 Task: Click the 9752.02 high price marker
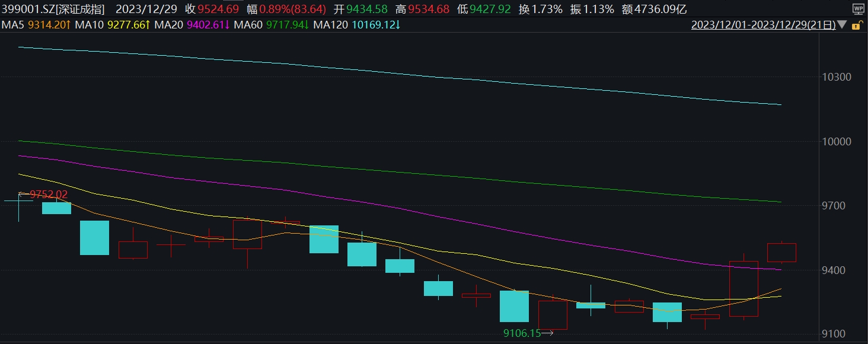coord(49,194)
